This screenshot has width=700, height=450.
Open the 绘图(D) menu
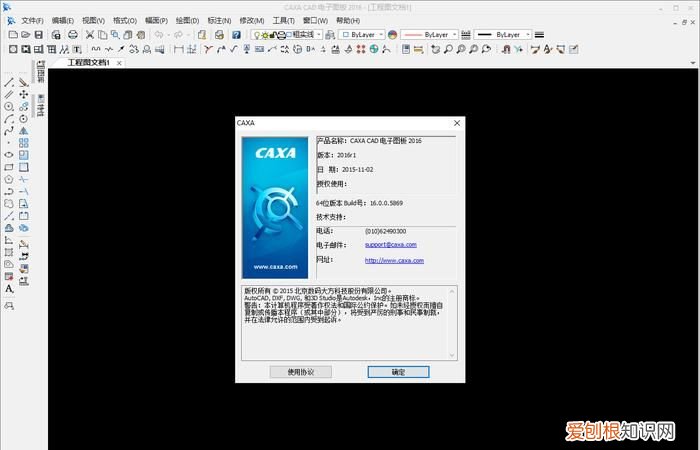(x=187, y=21)
